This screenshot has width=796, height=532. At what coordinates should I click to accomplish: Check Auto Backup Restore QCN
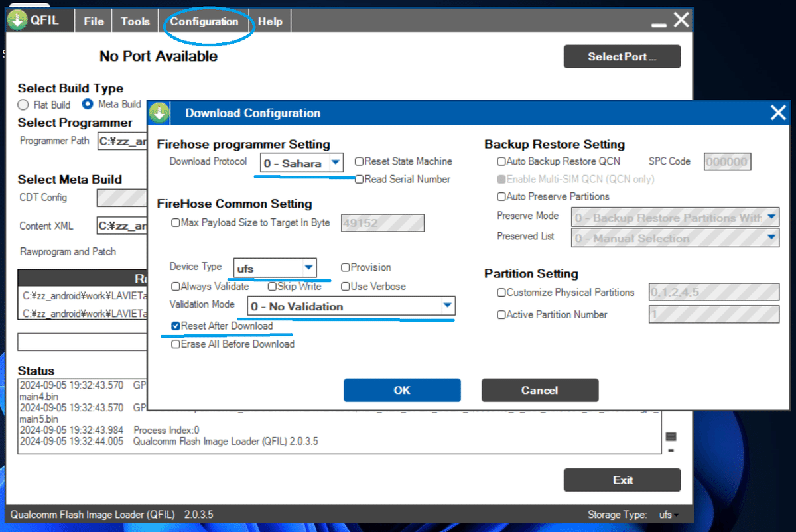501,161
